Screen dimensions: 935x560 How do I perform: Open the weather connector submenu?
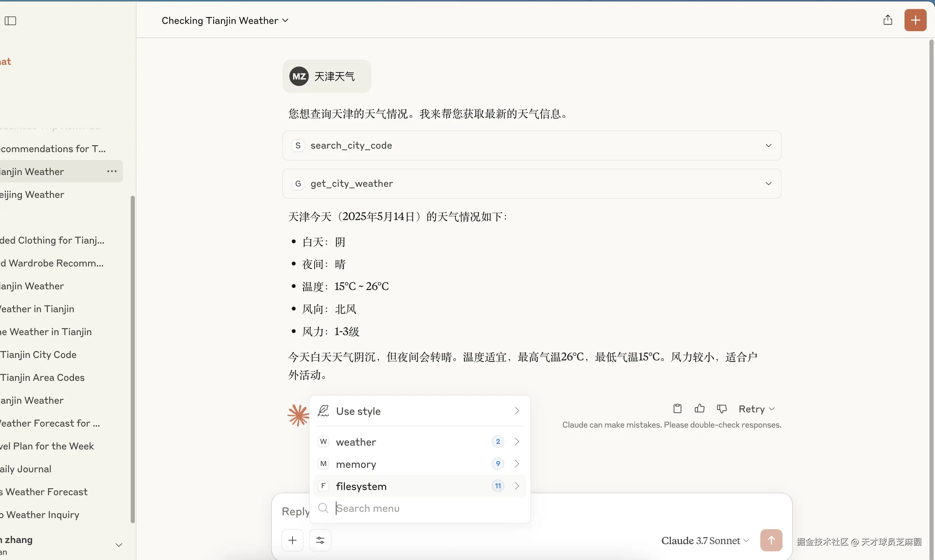tap(517, 441)
